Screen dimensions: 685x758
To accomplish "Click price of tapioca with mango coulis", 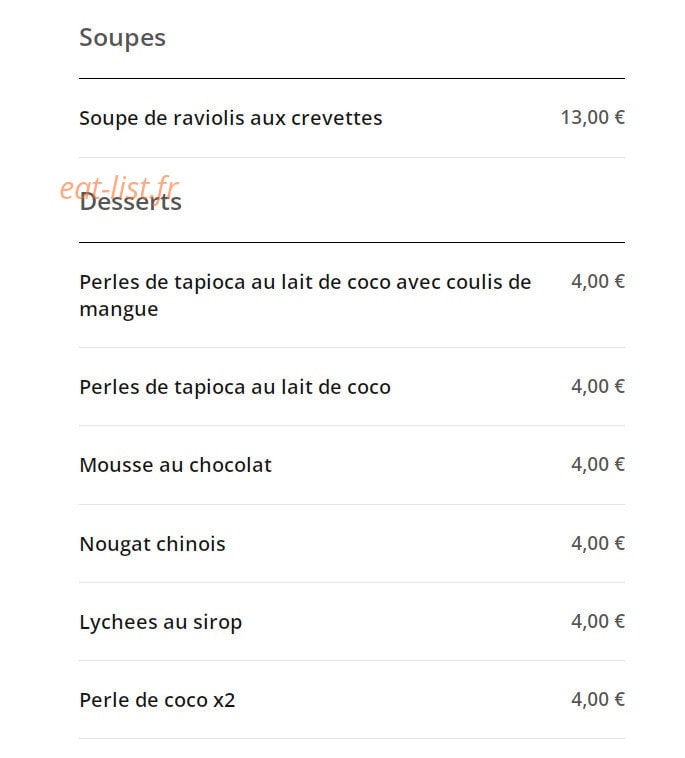I will 598,281.
